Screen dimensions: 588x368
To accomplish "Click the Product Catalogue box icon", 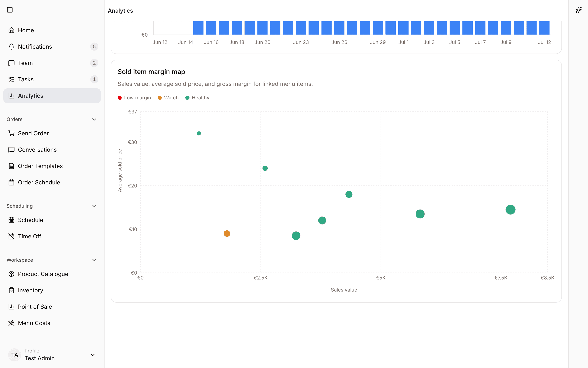I will click(x=11, y=274).
